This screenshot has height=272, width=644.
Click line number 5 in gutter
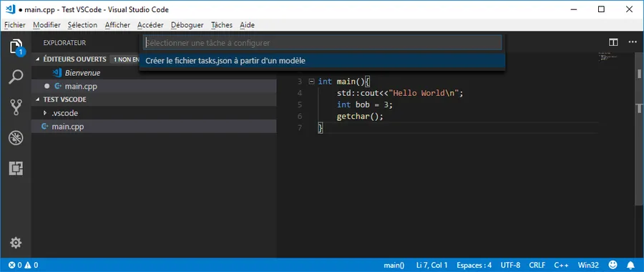point(299,105)
